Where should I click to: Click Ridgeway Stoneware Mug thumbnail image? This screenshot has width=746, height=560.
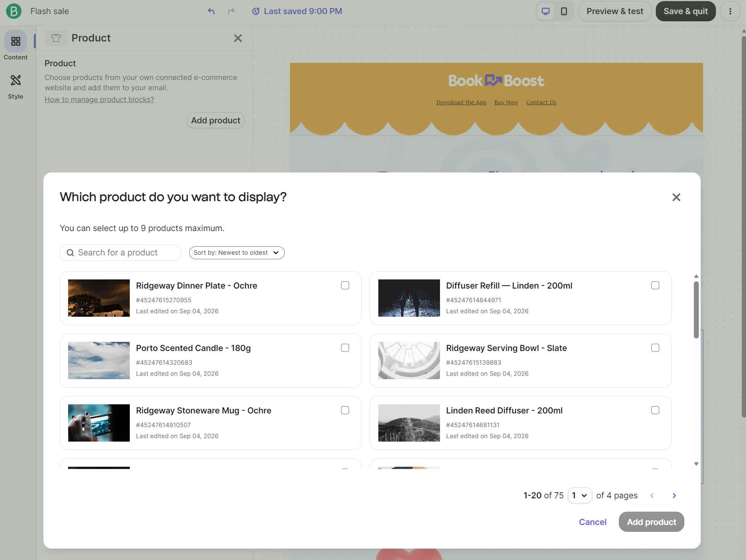click(x=99, y=423)
